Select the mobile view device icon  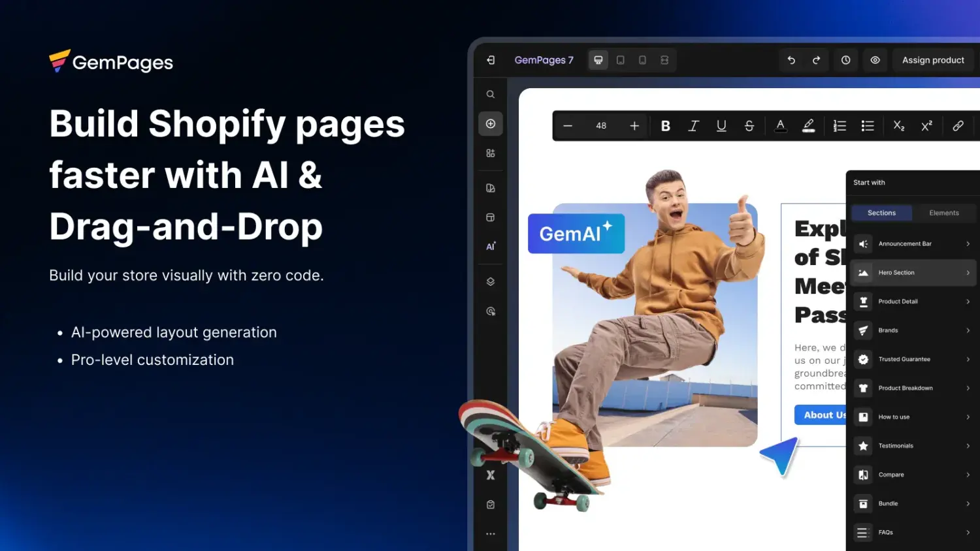[643, 60]
